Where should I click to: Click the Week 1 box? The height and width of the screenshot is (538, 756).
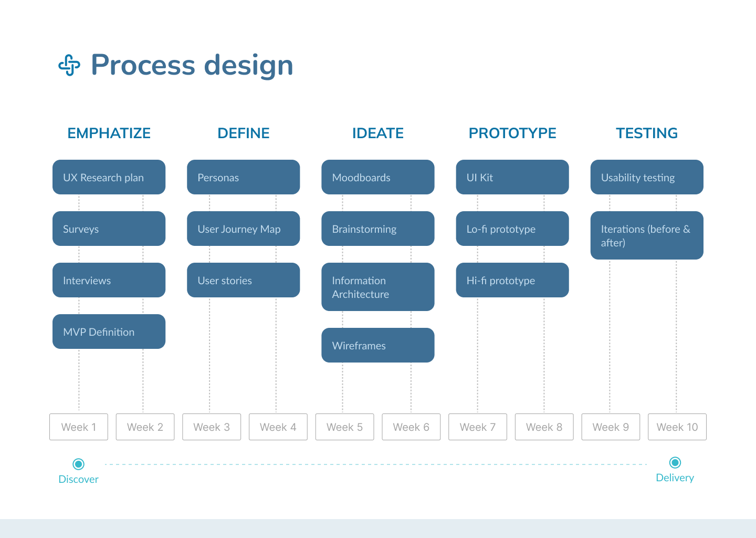pyautogui.click(x=79, y=427)
